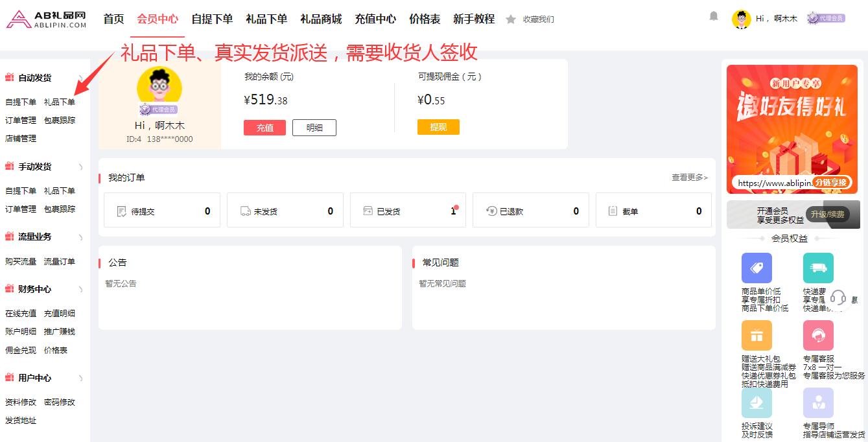
Task: Click the 邀好友得好礼 promotional banner
Action: [x=792, y=129]
